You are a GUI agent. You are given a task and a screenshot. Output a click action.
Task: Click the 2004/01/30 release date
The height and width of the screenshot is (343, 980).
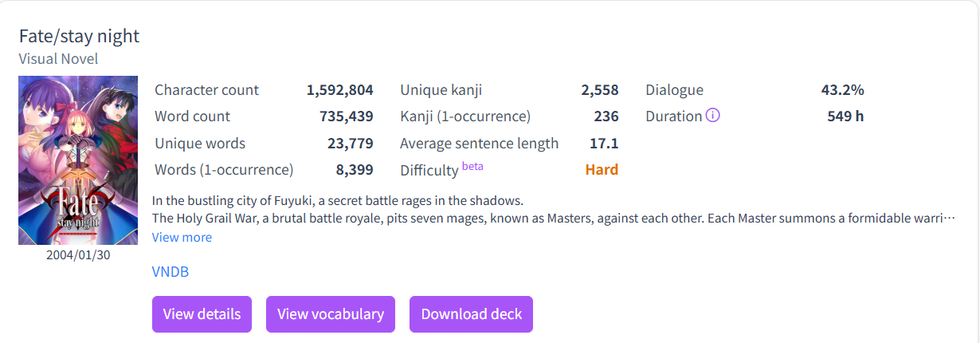(78, 254)
